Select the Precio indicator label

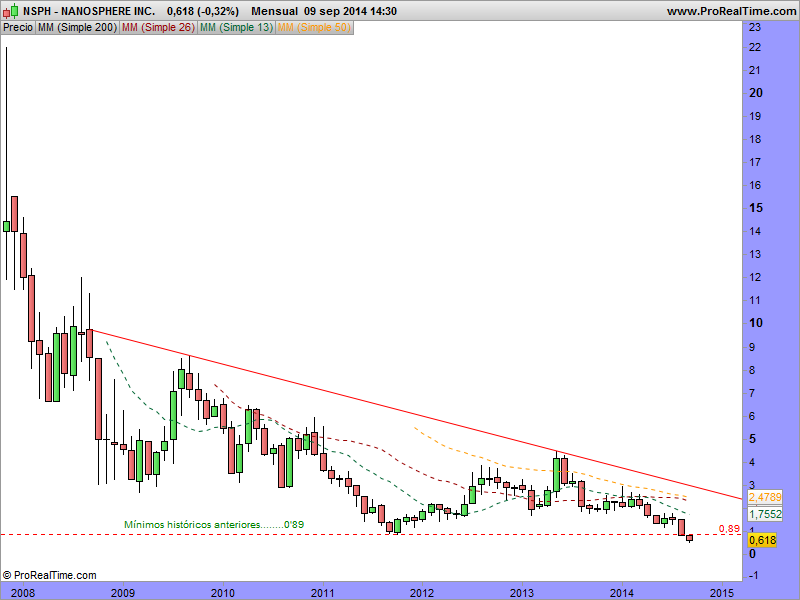pos(17,28)
